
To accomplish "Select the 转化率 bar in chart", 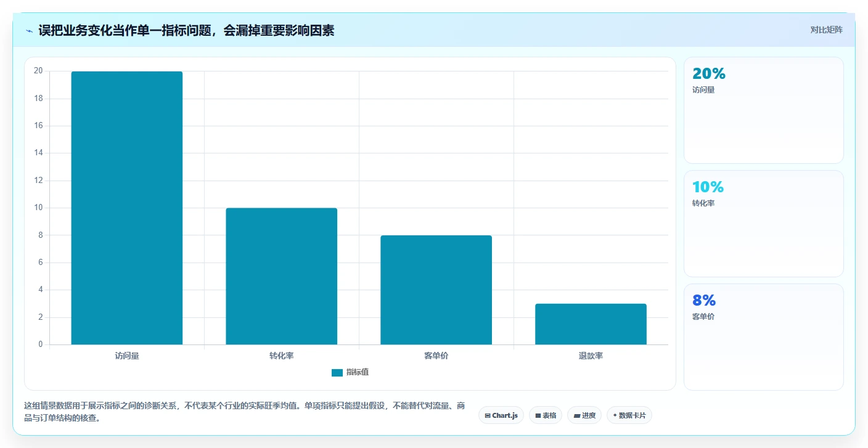I will coord(282,276).
